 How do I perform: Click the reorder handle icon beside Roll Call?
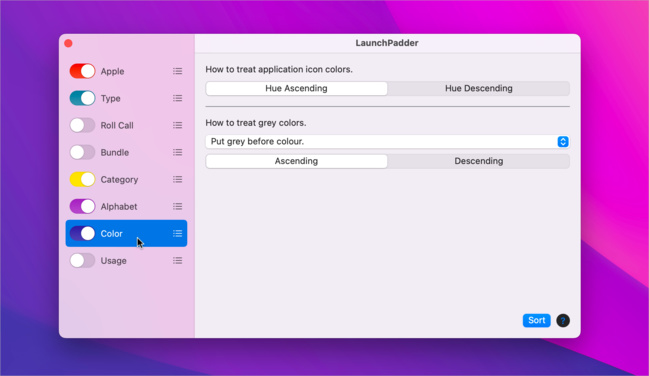[x=178, y=125]
